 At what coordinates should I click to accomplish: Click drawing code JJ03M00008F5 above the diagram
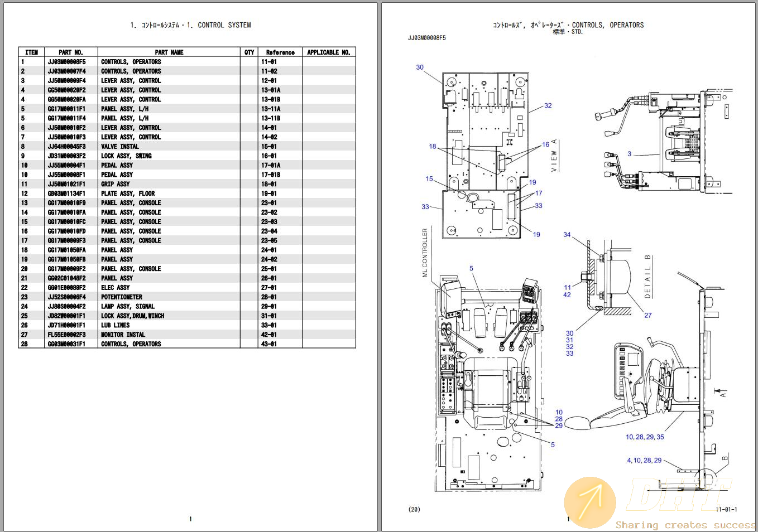(x=427, y=38)
